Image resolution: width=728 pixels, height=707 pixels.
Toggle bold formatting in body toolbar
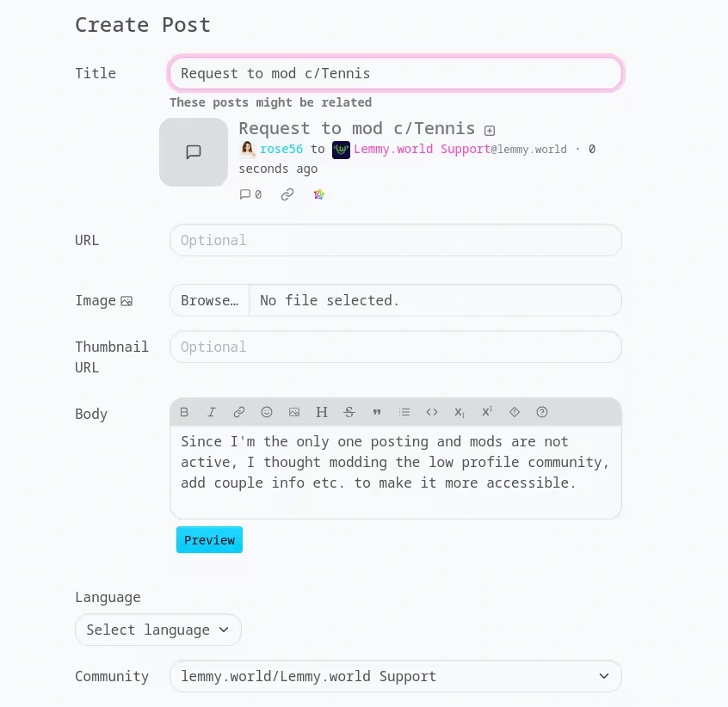(184, 412)
